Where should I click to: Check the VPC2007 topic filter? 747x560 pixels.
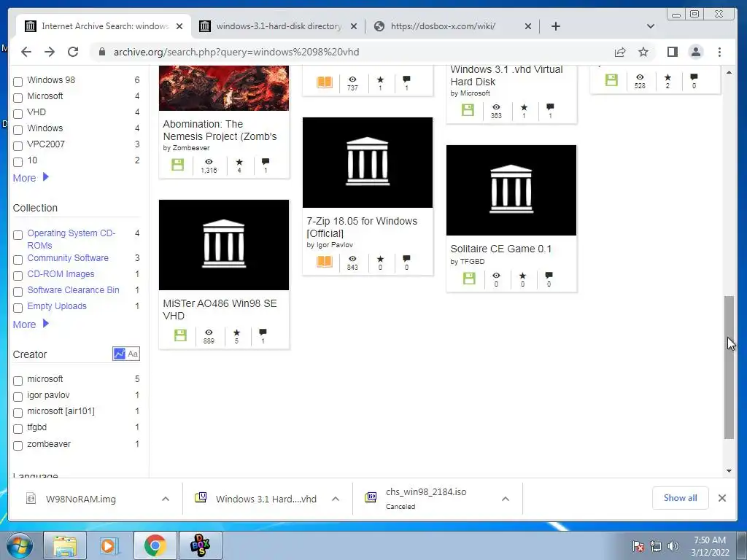(x=18, y=146)
